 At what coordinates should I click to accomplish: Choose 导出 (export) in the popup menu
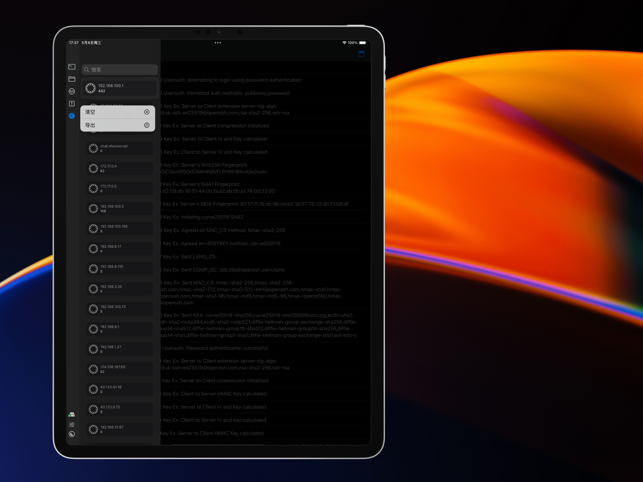point(118,125)
